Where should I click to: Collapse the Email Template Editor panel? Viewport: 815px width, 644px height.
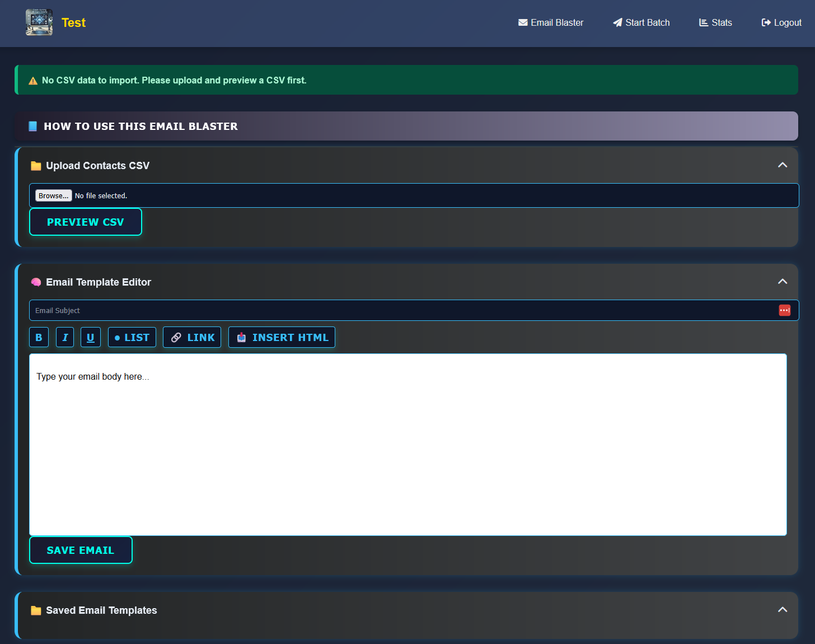782,282
